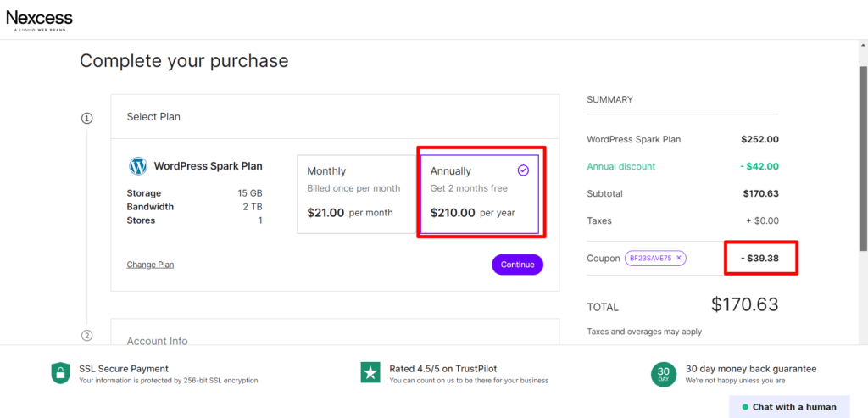
Task: Click the $210.00 per year price
Action: pyautogui.click(x=473, y=213)
